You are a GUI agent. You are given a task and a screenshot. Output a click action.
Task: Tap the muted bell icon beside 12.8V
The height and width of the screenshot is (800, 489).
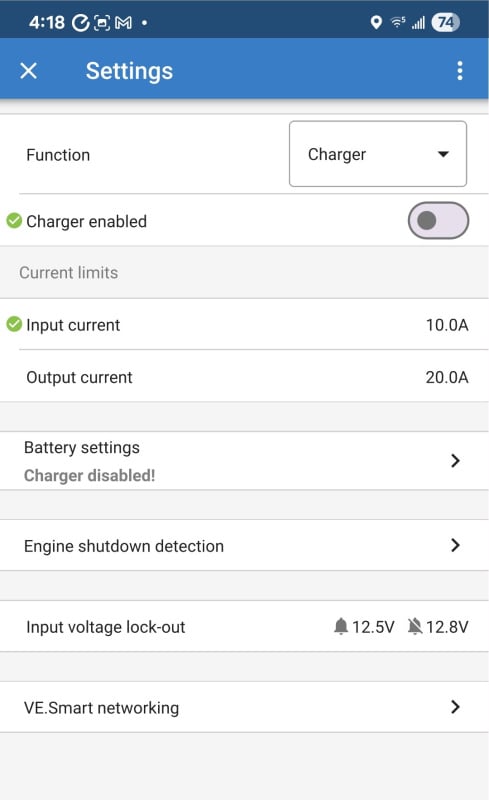click(x=415, y=626)
